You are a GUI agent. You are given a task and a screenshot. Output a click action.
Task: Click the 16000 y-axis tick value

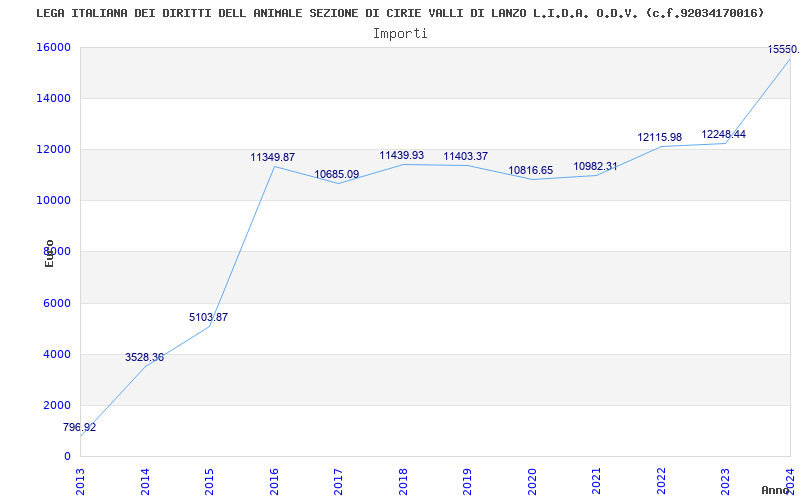point(54,47)
